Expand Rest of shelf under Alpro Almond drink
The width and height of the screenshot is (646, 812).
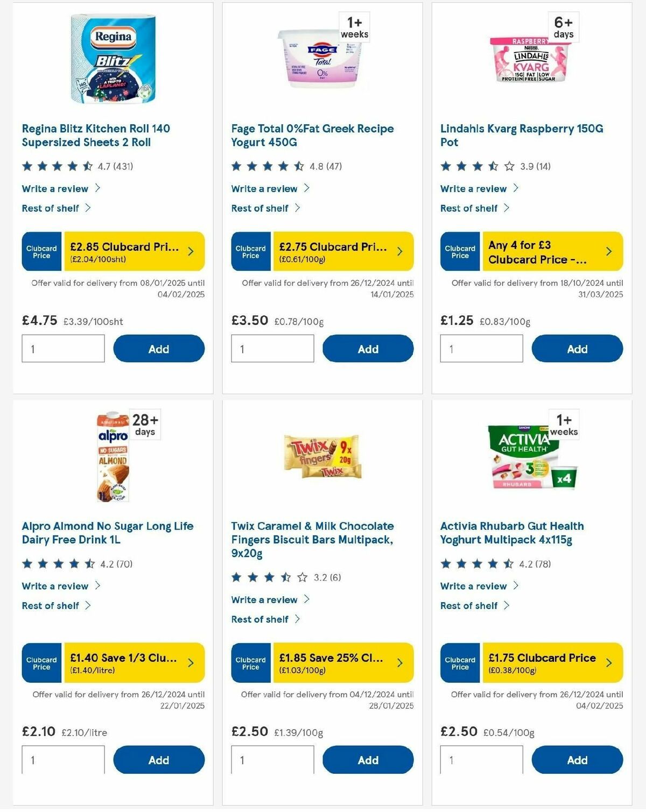[52, 605]
